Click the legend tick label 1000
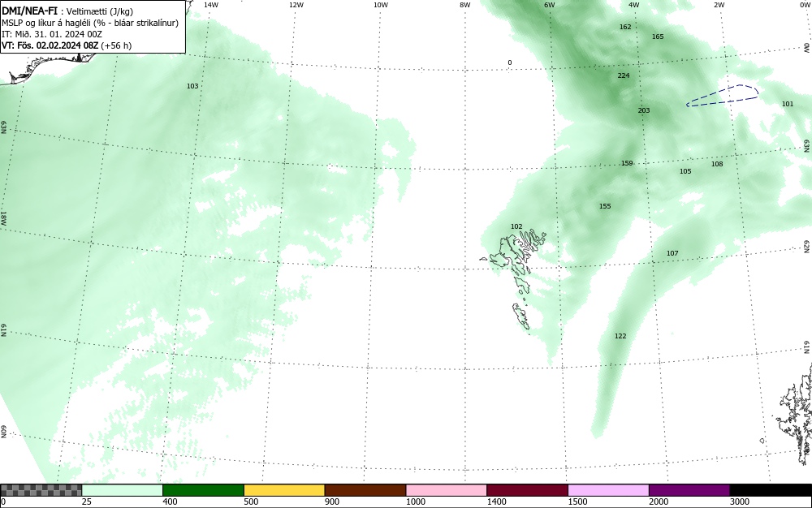The width and height of the screenshot is (812, 508). 415,502
